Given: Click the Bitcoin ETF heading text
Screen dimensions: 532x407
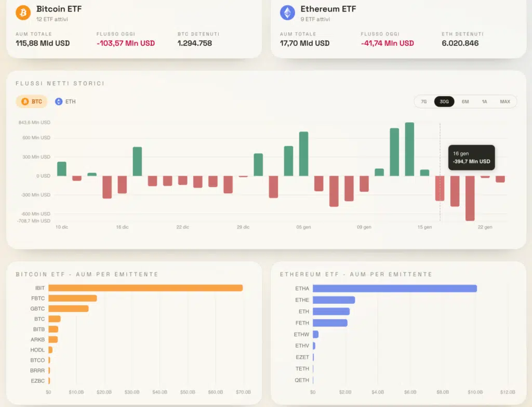Looking at the screenshot, I should pyautogui.click(x=59, y=9).
